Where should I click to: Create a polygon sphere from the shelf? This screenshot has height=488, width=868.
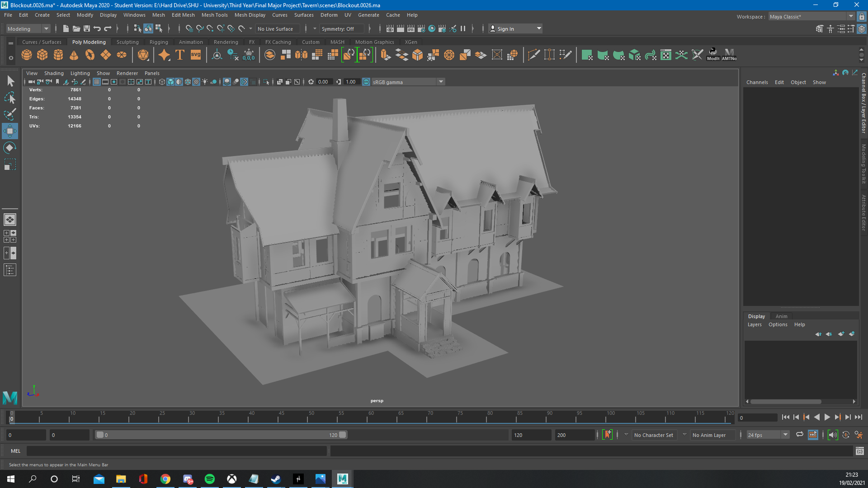(27, 55)
